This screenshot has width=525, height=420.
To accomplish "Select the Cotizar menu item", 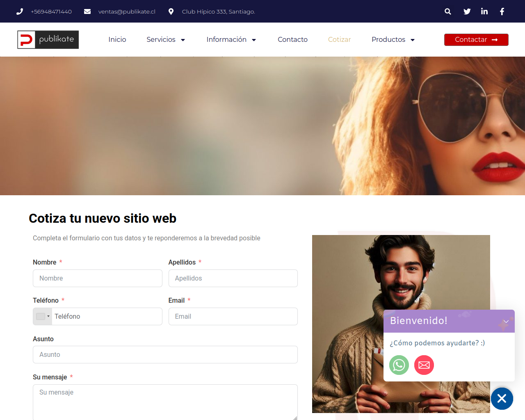I will (339, 39).
